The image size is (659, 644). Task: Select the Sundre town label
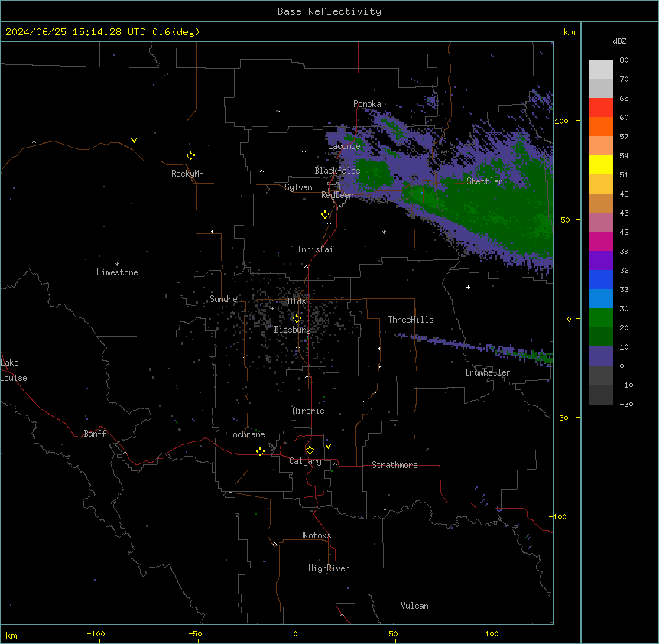pyautogui.click(x=223, y=299)
